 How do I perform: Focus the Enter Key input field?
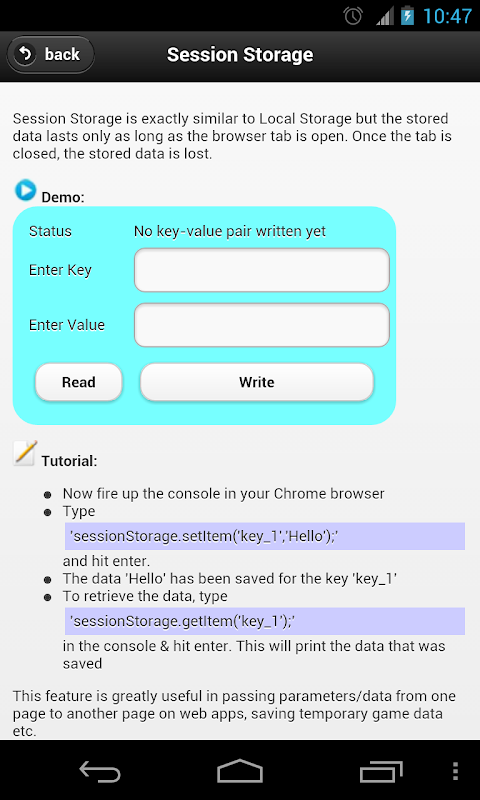click(x=262, y=270)
